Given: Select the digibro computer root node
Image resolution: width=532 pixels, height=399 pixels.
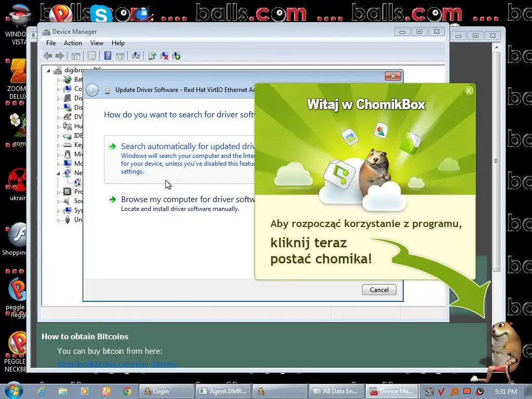Looking at the screenshot, I should pyautogui.click(x=74, y=70).
